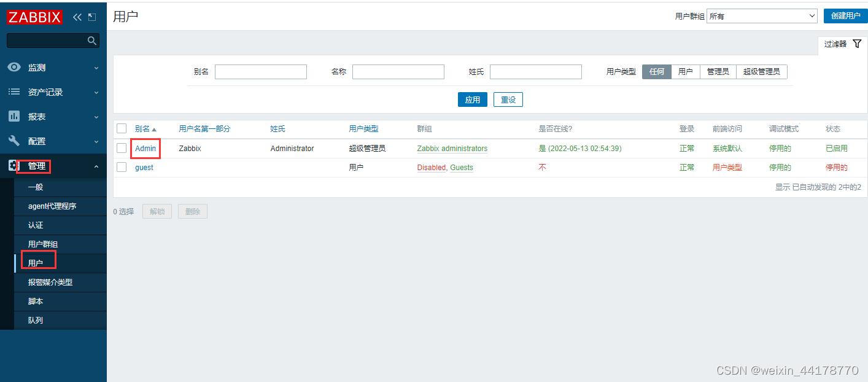Image resolution: width=868 pixels, height=382 pixels.
Task: Open the Guests group link
Action: [x=462, y=168]
